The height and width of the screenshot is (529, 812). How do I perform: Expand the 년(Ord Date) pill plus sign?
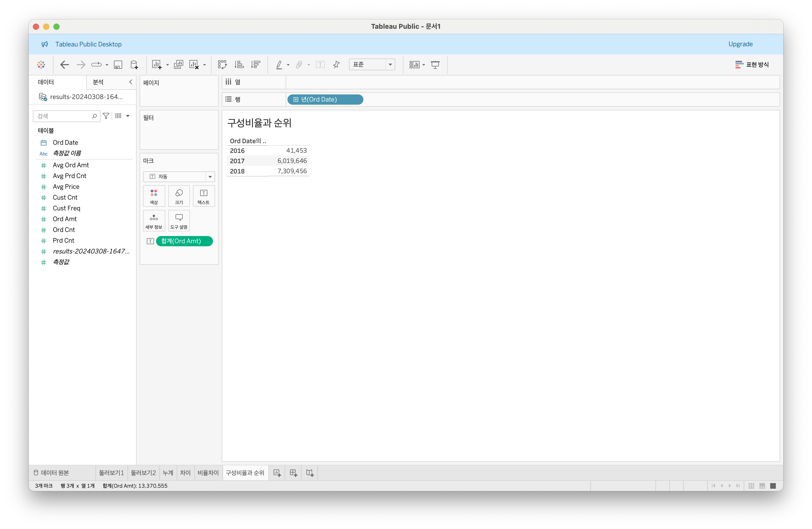tap(296, 100)
